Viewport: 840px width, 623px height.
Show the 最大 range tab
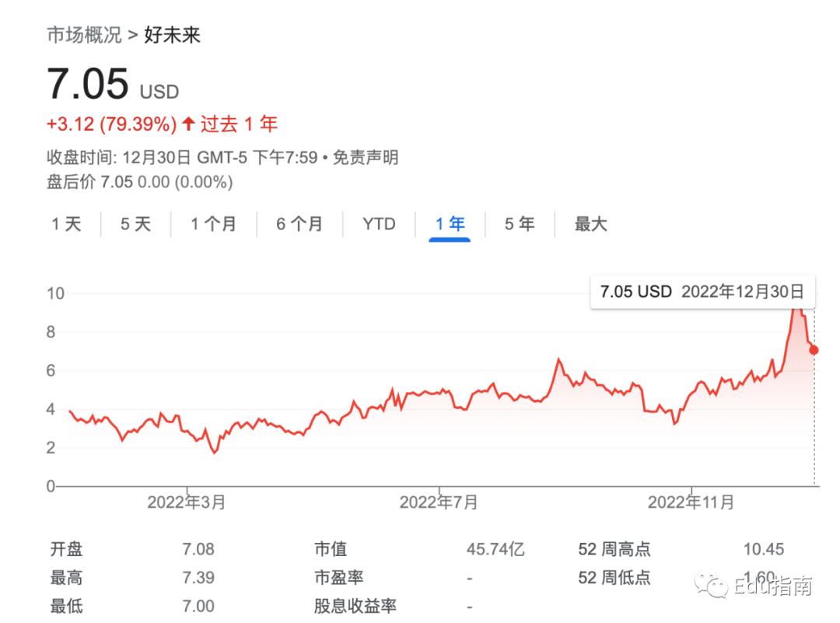tap(591, 224)
